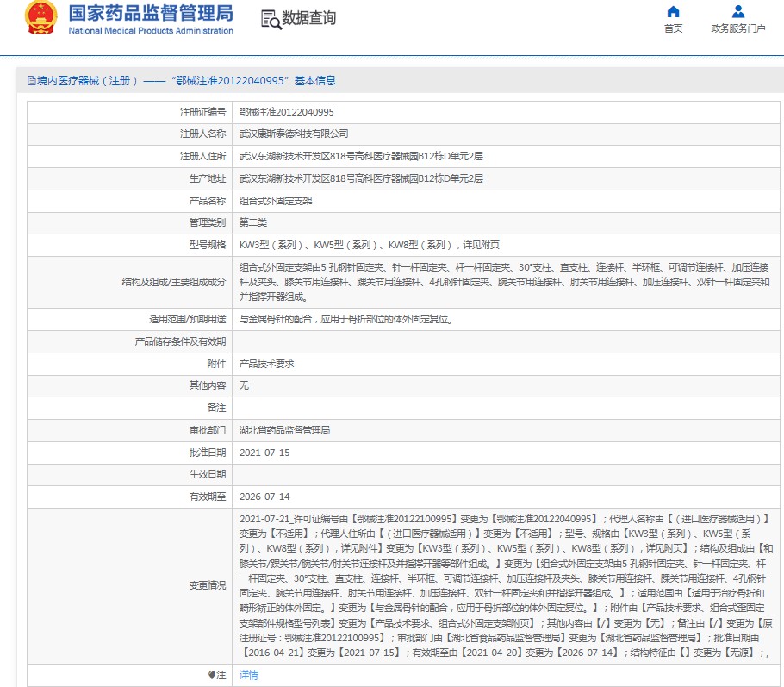The height and width of the screenshot is (687, 784).
Task: Click 首页 label text
Action: [x=674, y=28]
